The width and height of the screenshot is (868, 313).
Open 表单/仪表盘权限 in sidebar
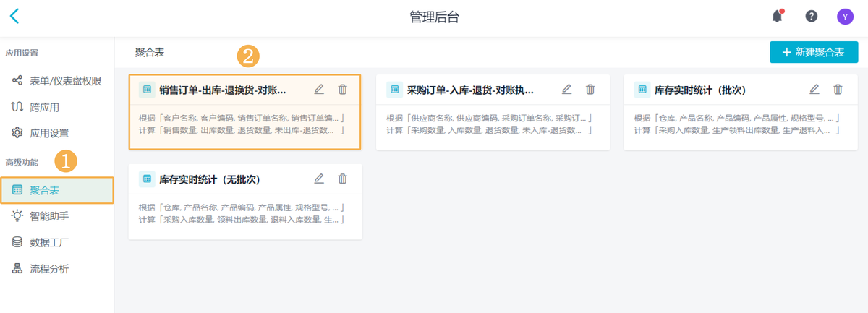[x=65, y=81]
